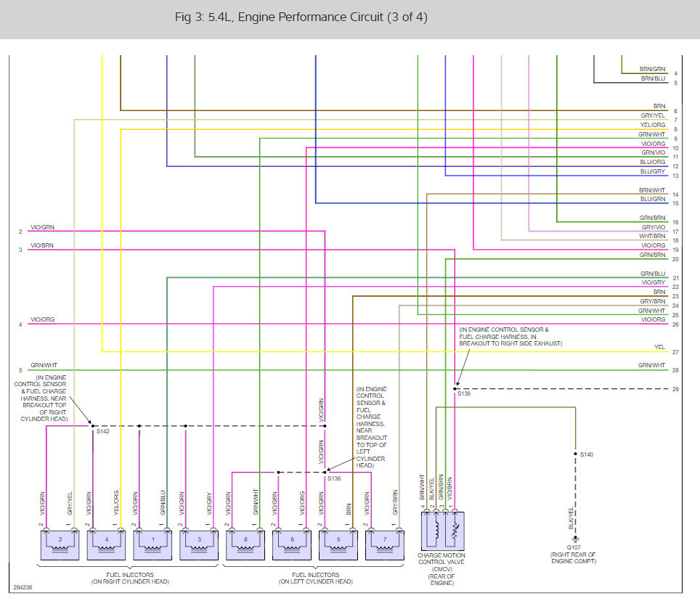The height and width of the screenshot is (609, 700).
Task: Click fuel injector 2 symbol
Action: [60, 544]
